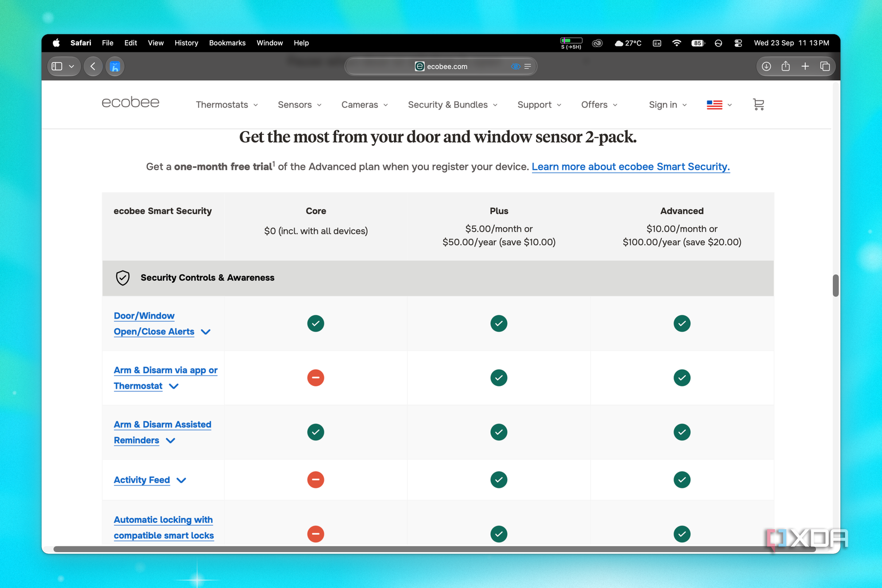Click the Advanced checkmark for Assisted Reminders

[682, 432]
